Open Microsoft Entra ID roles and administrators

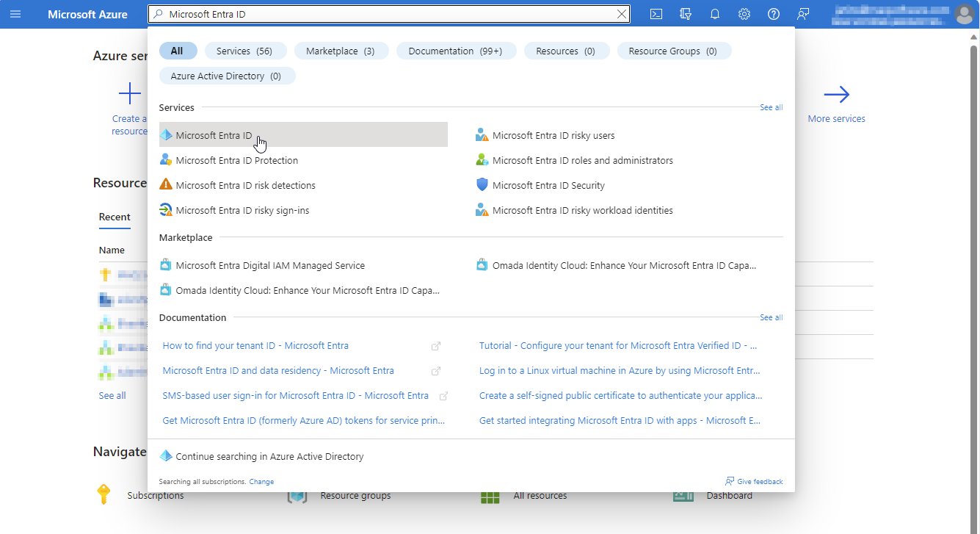click(x=582, y=160)
